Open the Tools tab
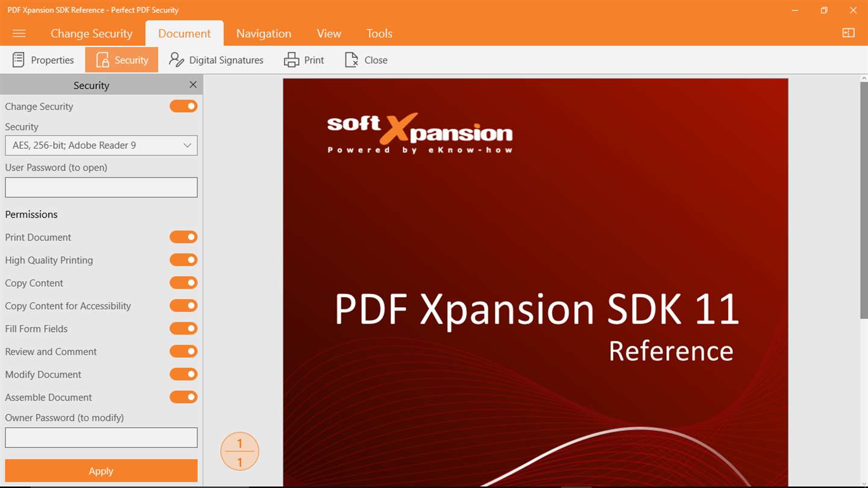868x488 pixels. 379,34
